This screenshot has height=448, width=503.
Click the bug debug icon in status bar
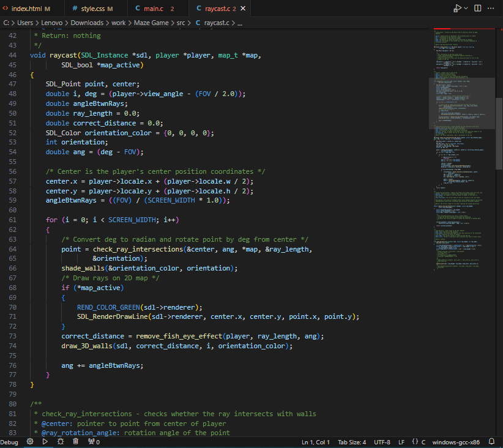(60, 441)
